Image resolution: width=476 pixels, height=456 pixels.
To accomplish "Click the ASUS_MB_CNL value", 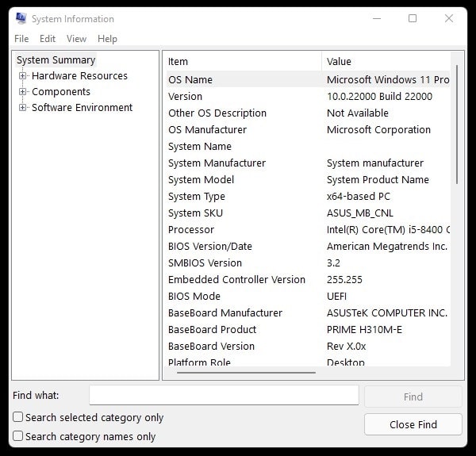I will click(x=360, y=213).
